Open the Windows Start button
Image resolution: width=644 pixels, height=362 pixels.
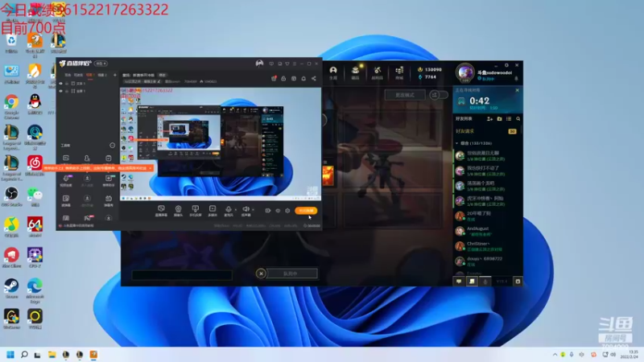[10, 355]
